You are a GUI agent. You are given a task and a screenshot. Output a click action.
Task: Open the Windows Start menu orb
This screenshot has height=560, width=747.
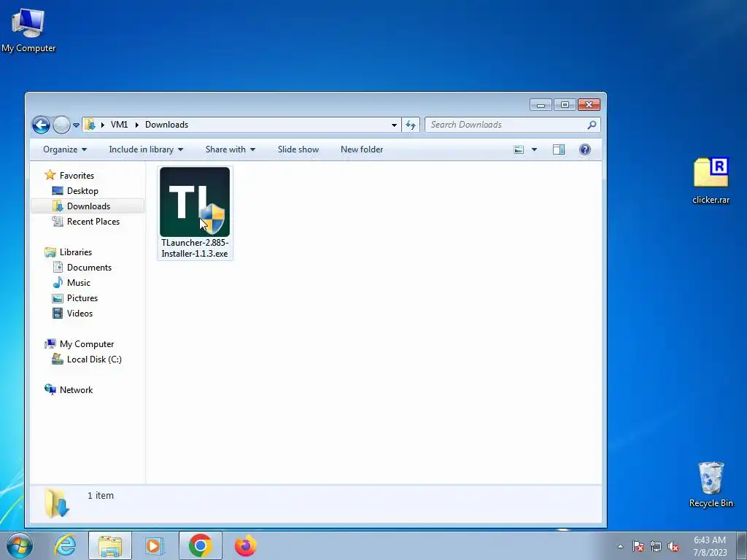[20, 545]
